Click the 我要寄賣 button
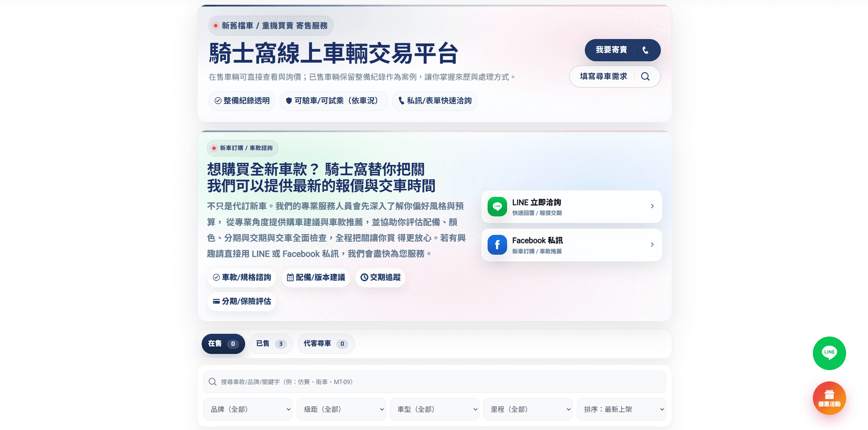 point(622,50)
